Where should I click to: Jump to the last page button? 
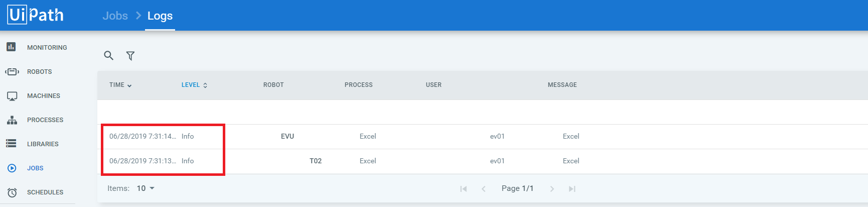click(x=571, y=189)
